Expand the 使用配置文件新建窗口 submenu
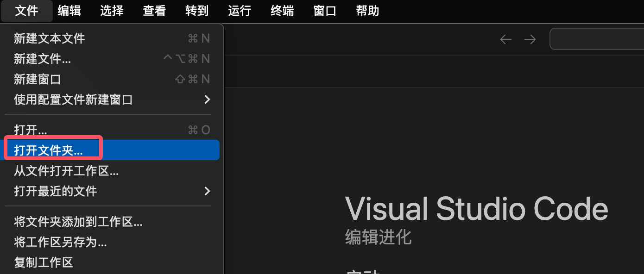This screenshot has width=644, height=274. [111, 100]
